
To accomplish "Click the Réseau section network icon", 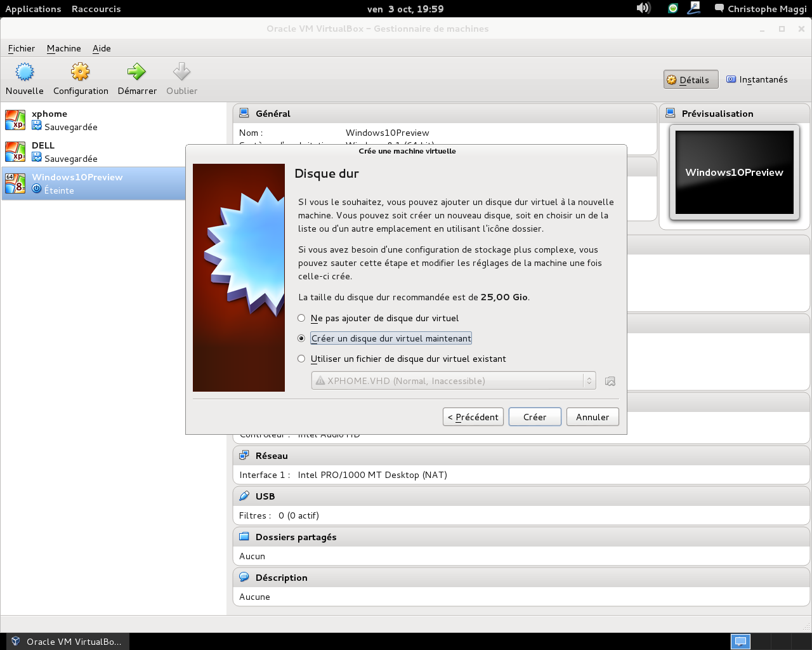I will click(244, 455).
